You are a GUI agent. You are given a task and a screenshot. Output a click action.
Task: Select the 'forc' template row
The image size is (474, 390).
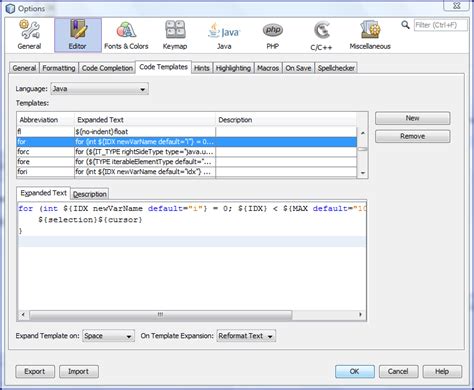(187, 152)
